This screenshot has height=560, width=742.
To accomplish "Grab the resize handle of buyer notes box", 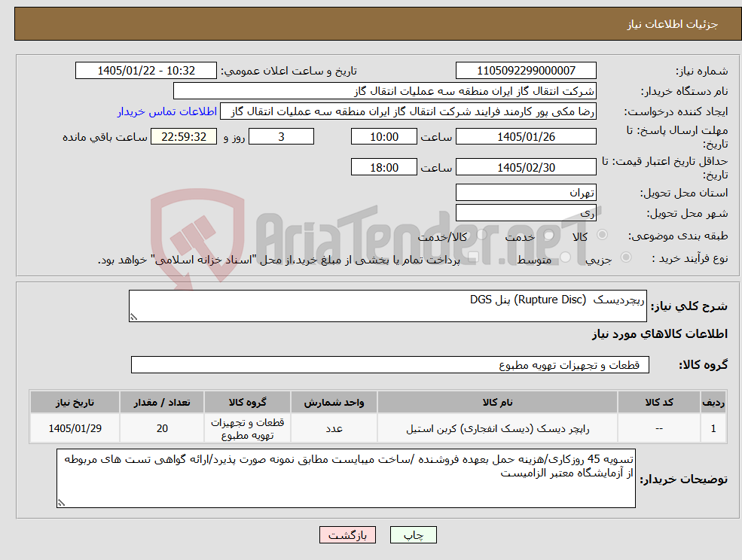I will coord(61,504).
